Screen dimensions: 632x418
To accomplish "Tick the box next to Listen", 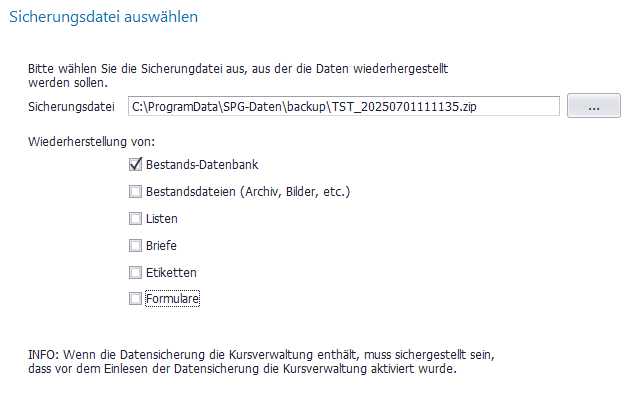I will point(135,218).
